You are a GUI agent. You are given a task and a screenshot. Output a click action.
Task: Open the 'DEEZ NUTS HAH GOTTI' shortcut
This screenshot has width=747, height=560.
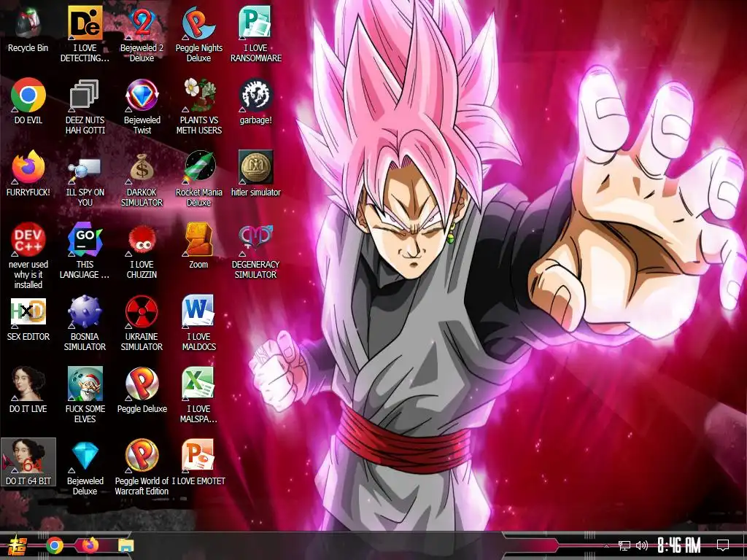[x=85, y=106]
